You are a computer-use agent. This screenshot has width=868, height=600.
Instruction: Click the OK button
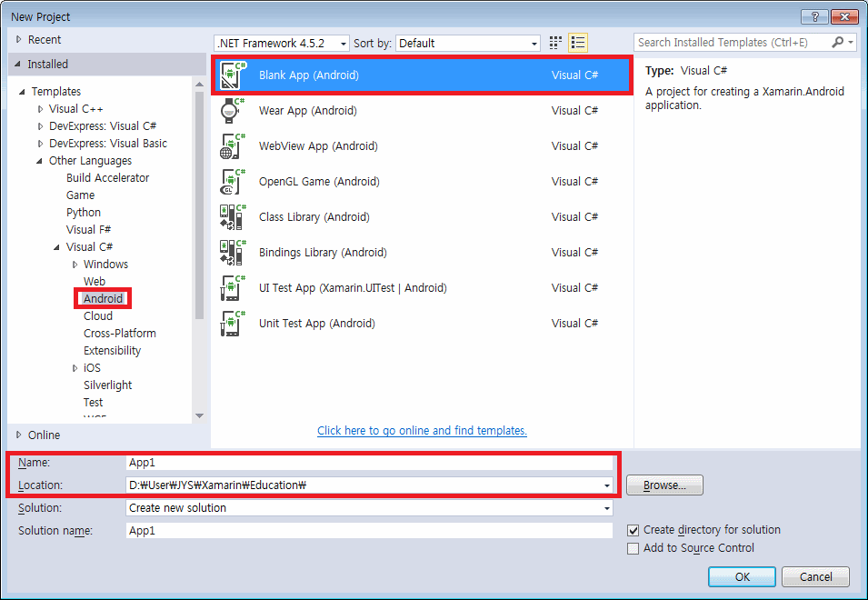(742, 576)
